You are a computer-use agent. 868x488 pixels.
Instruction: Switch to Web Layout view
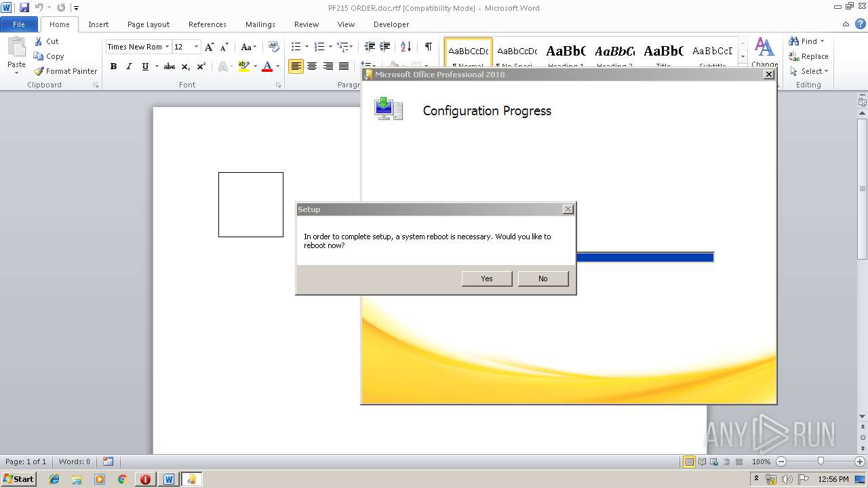(x=713, y=462)
